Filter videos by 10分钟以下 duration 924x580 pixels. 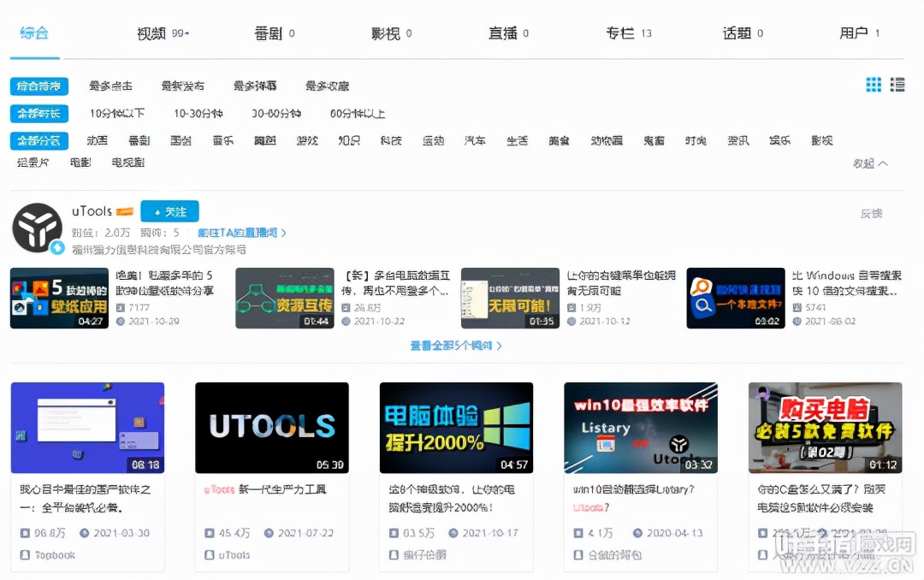tap(115, 113)
